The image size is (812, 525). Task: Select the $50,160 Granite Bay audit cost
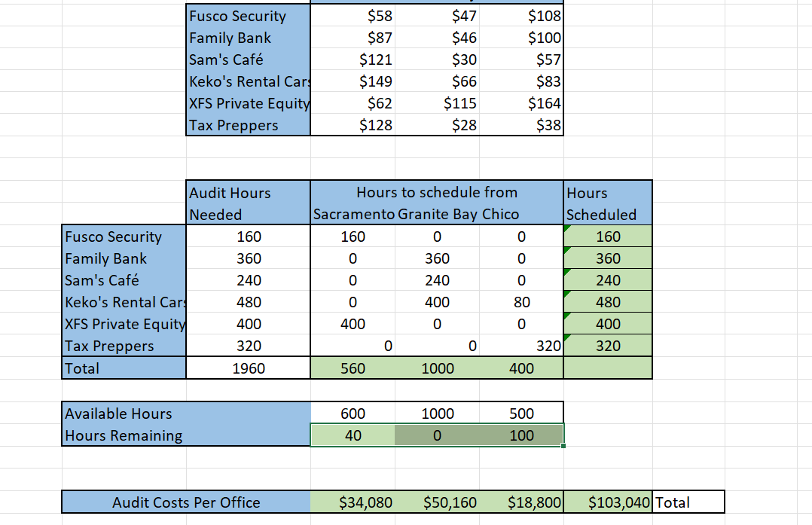437,502
